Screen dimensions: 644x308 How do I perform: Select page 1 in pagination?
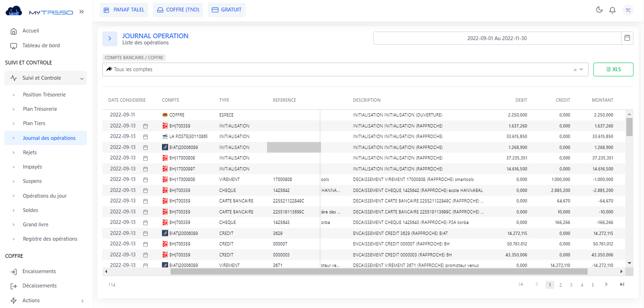point(550,285)
